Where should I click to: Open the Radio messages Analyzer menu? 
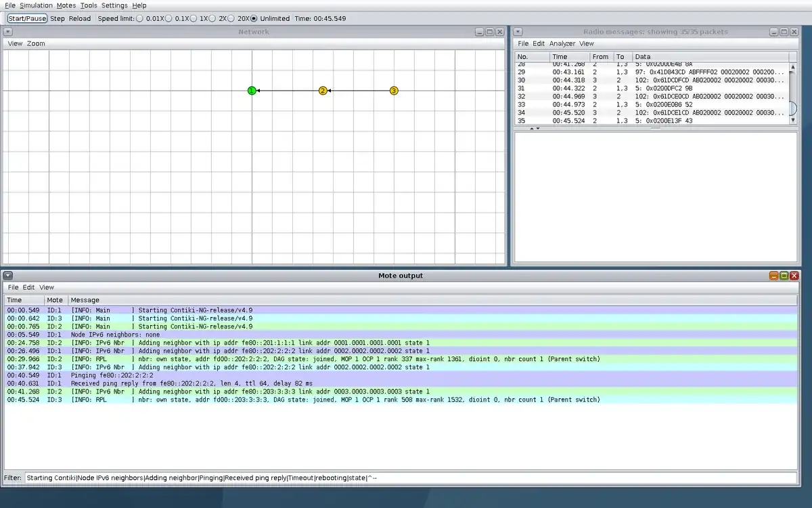(562, 43)
